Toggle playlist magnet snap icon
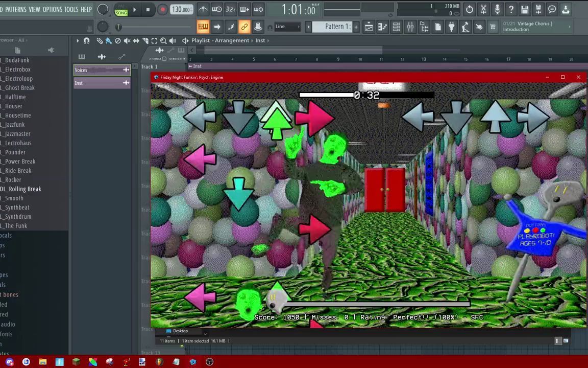This screenshot has width=588, height=368. click(87, 40)
